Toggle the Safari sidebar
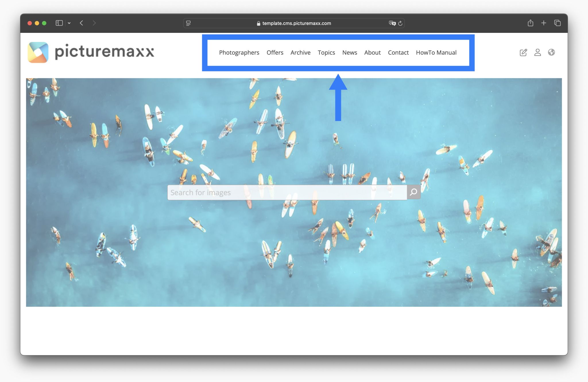Screen dimensions: 588x382 (59, 23)
